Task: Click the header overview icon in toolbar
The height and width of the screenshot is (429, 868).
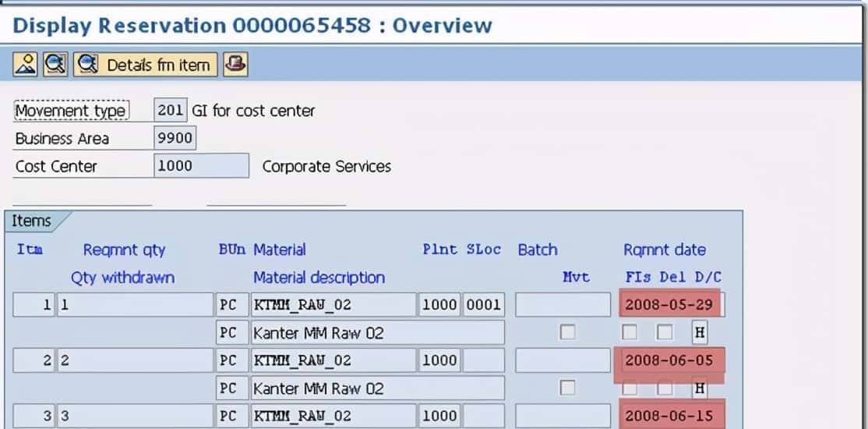Action: (25, 64)
